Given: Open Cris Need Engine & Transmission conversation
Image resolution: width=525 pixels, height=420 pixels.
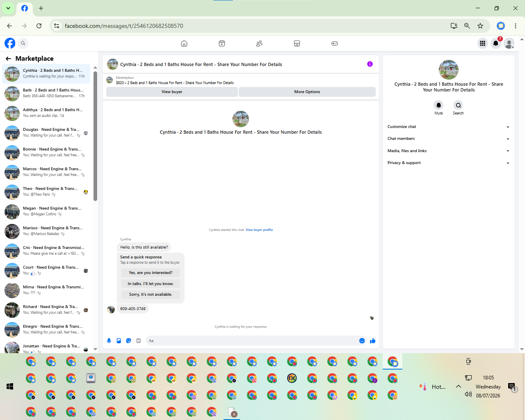Looking at the screenshot, I should pyautogui.click(x=46, y=251).
